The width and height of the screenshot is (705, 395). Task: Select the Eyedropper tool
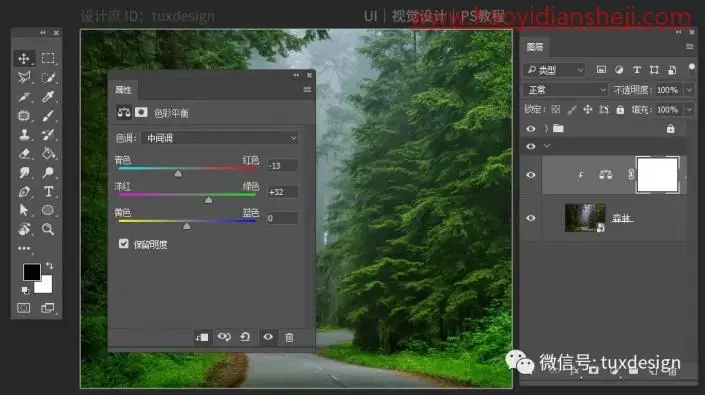pyautogui.click(x=48, y=96)
